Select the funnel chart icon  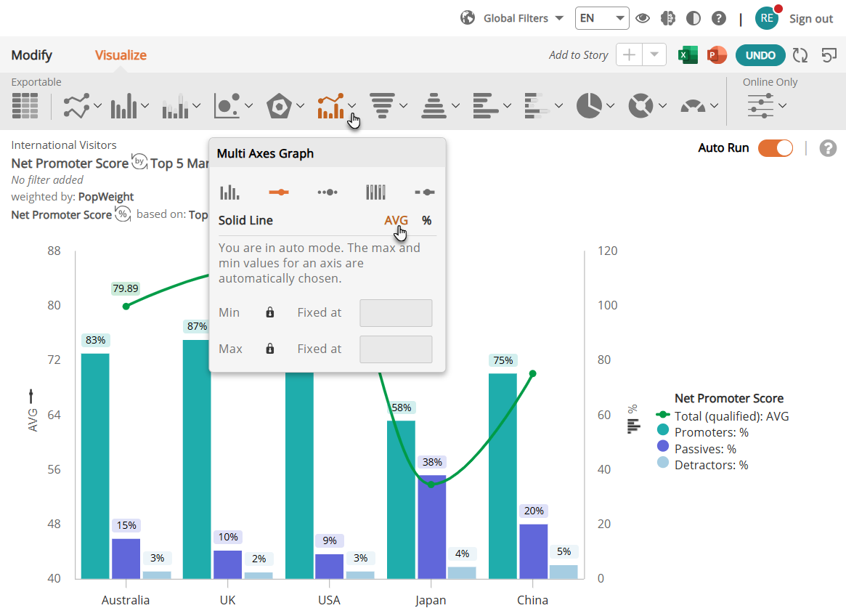pos(382,105)
